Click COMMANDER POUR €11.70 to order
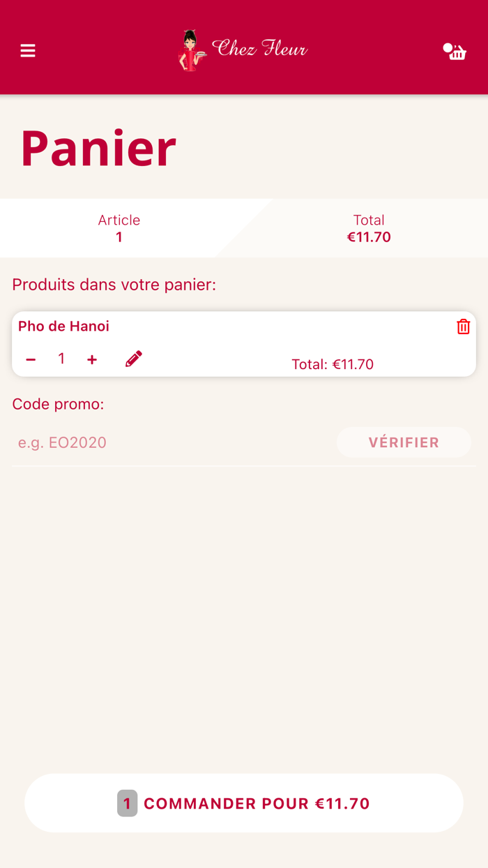The image size is (488, 868). click(x=244, y=803)
